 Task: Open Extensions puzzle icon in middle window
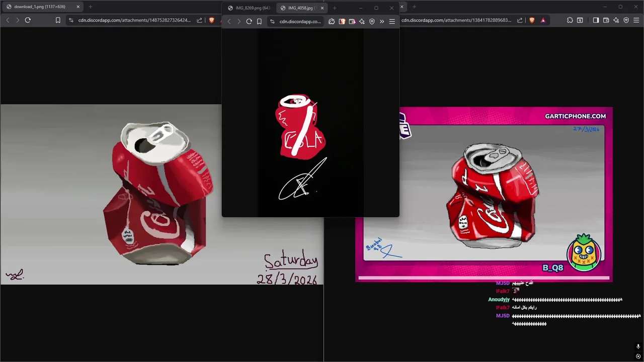point(332,22)
